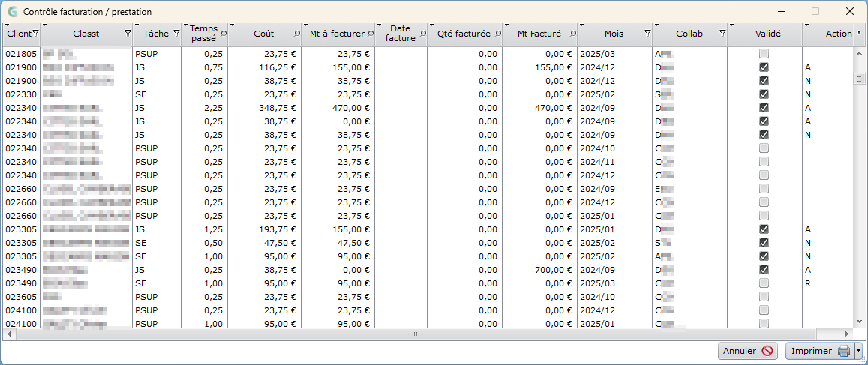This screenshot has height=365, width=868.
Task: Click the right arrow at the header row end
Action: [x=858, y=34]
